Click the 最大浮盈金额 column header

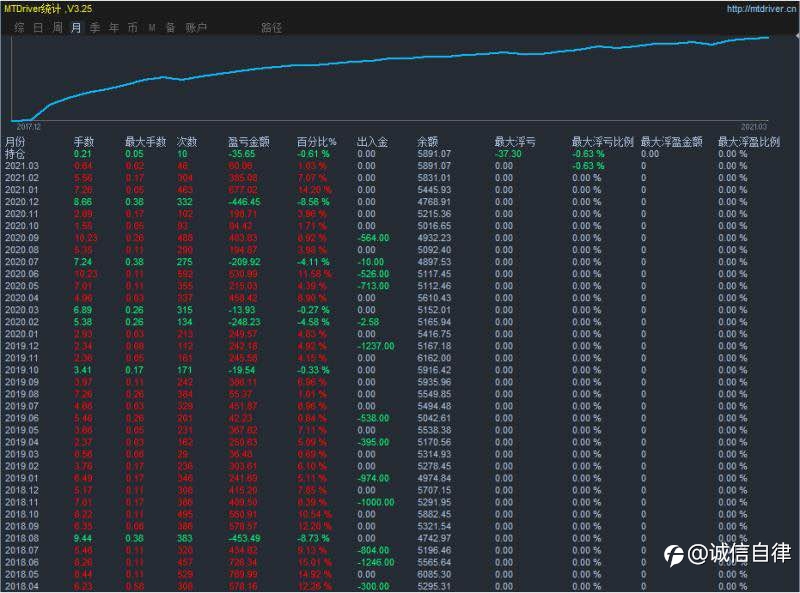(672, 142)
